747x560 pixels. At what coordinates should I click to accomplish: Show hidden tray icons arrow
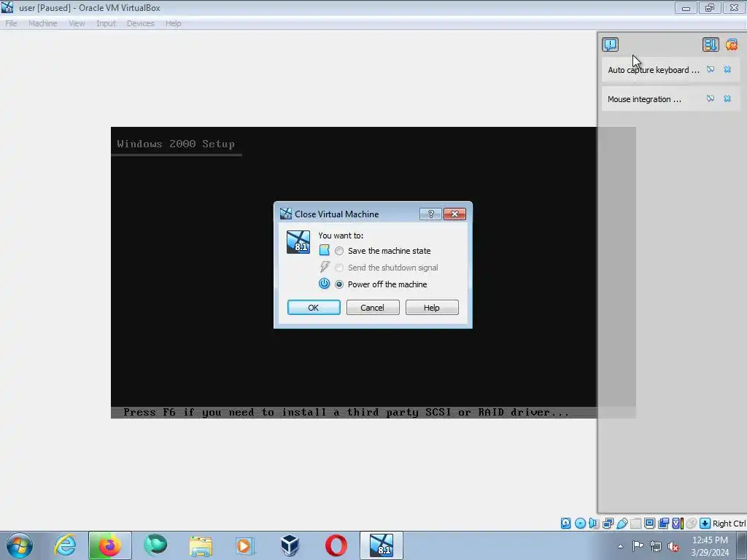[620, 546]
